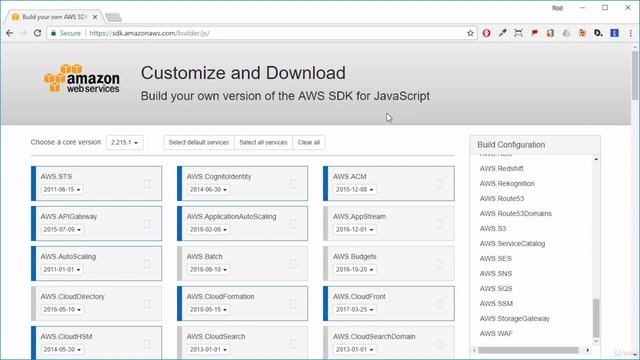
Task: Click the Amazon Web Services logo
Action: [x=82, y=78]
